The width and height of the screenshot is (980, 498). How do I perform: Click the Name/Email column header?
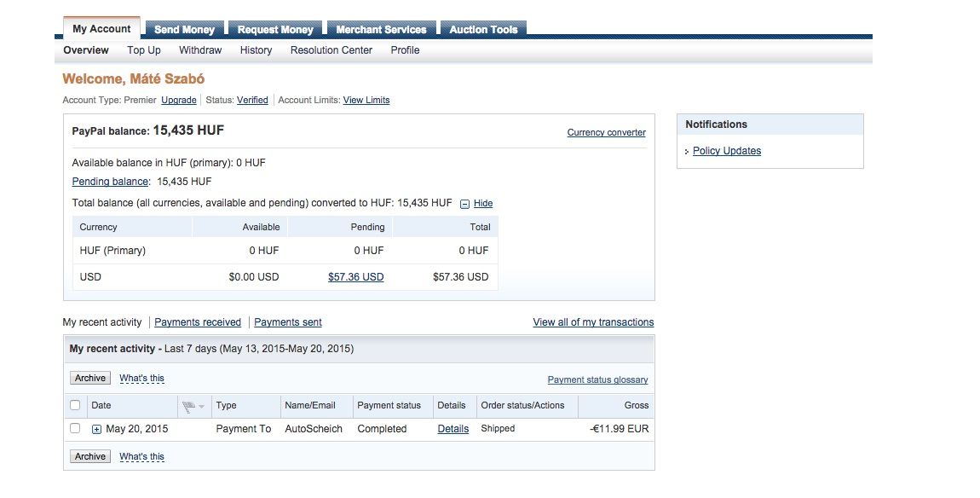[310, 405]
